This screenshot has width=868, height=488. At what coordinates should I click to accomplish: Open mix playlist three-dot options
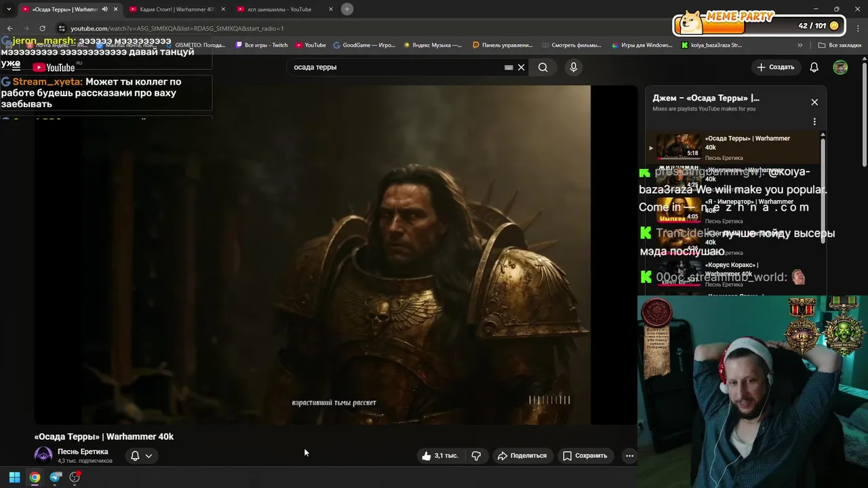(814, 122)
